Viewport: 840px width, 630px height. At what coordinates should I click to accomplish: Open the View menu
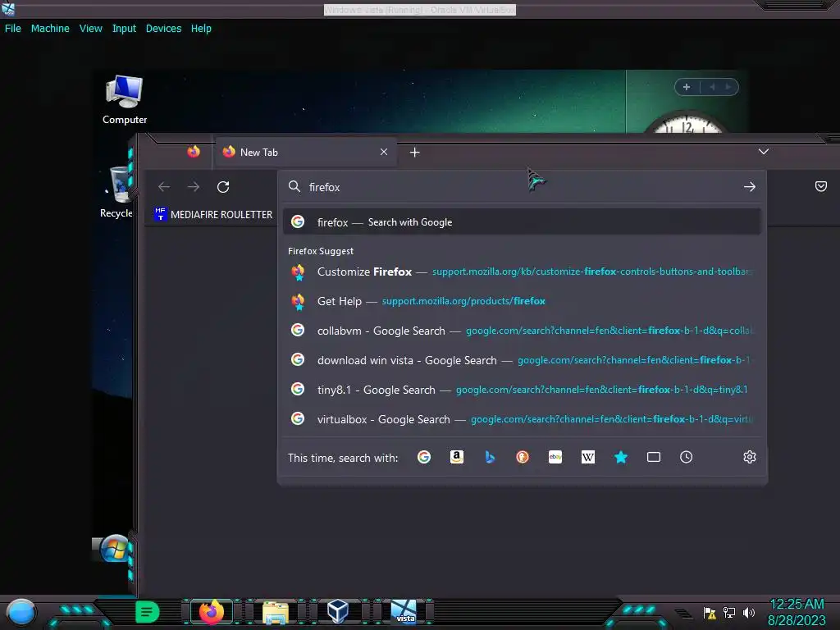pos(90,29)
